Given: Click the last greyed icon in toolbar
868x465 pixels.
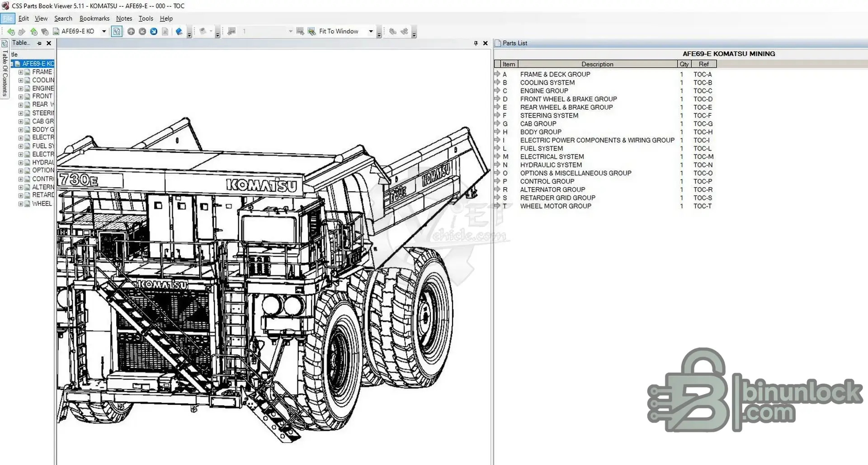Looking at the screenshot, I should (404, 31).
